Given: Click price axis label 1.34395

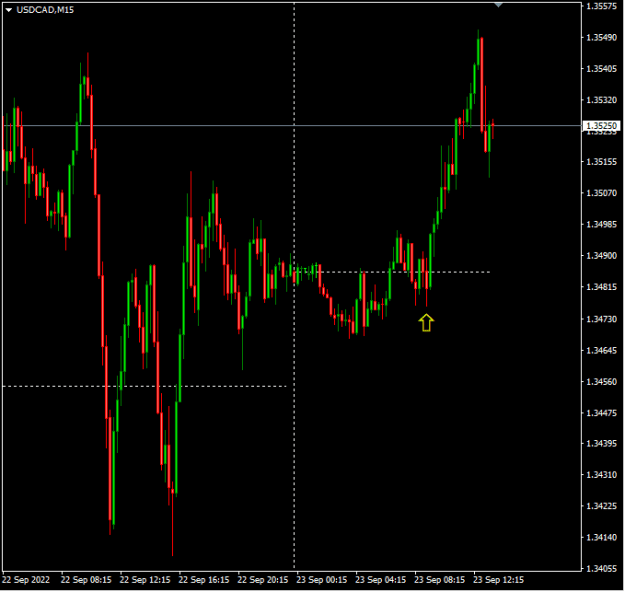Looking at the screenshot, I should point(601,443).
